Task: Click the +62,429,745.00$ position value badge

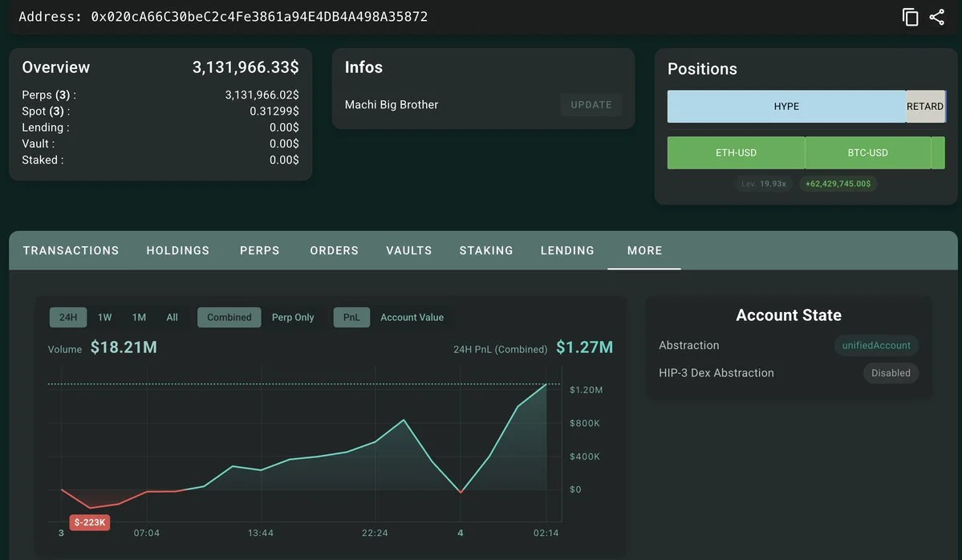Action: (x=838, y=184)
